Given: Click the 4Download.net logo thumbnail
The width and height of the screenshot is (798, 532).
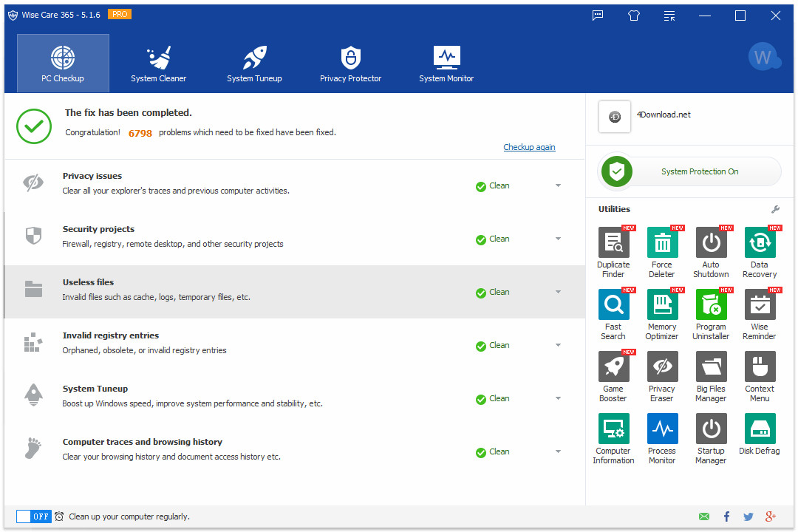Looking at the screenshot, I should point(615,117).
